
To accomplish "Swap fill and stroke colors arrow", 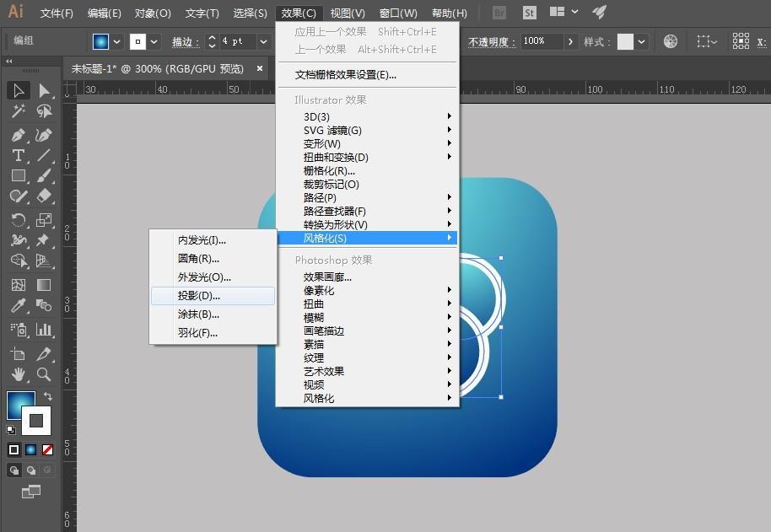I will (48, 396).
